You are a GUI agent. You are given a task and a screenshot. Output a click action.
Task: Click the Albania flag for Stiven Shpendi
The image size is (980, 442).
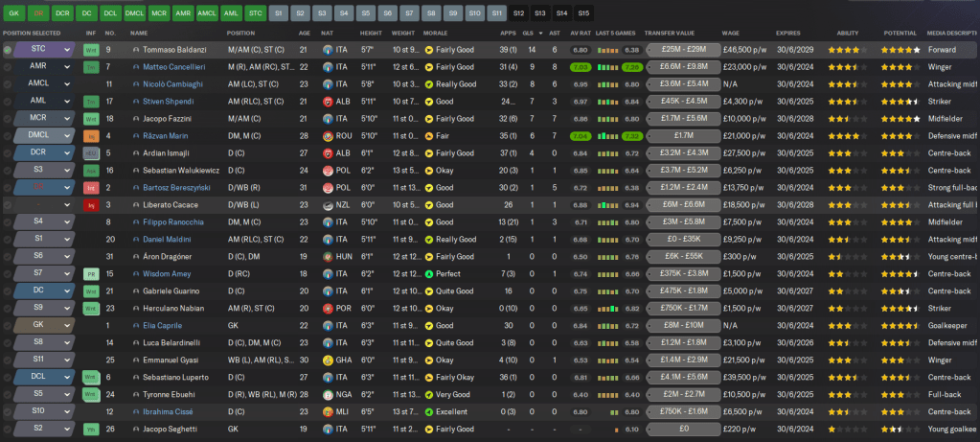329,101
